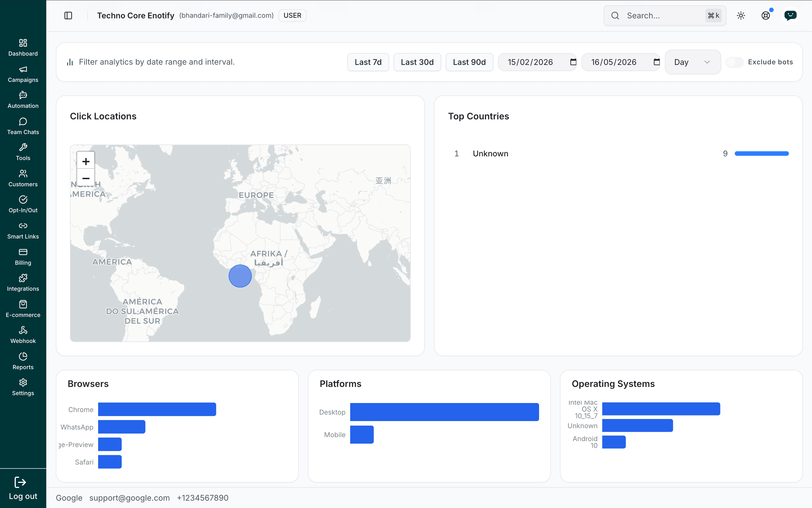Viewport: 812px width, 508px height.
Task: Open Customers people icon
Action: (23, 173)
